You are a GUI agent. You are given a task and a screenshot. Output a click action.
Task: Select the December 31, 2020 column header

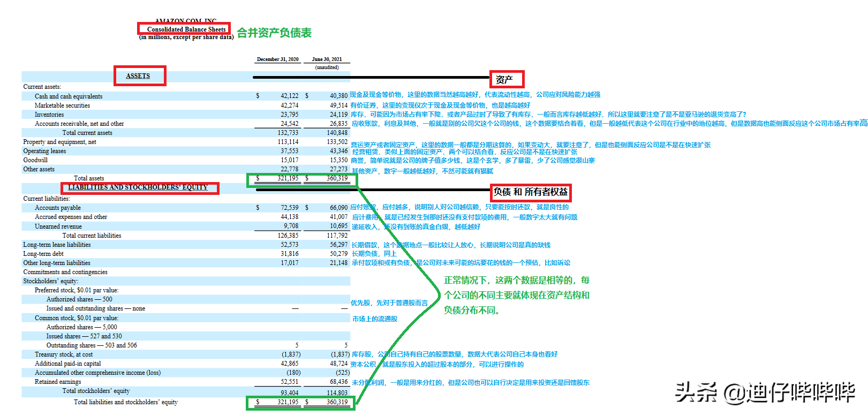click(x=278, y=59)
